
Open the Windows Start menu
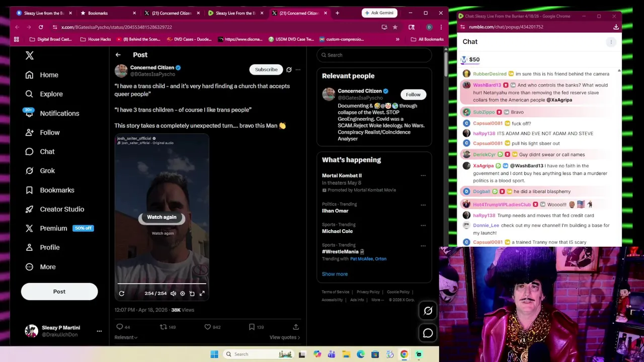pos(214,354)
